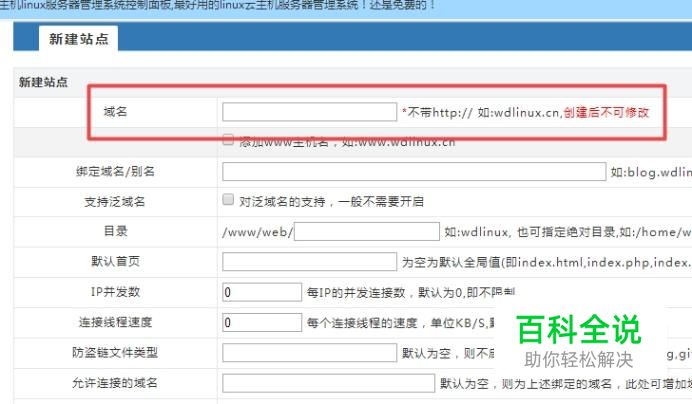The image size is (692, 404).
Task: Enable the 支持泛域名 checkbox
Action: [x=228, y=200]
